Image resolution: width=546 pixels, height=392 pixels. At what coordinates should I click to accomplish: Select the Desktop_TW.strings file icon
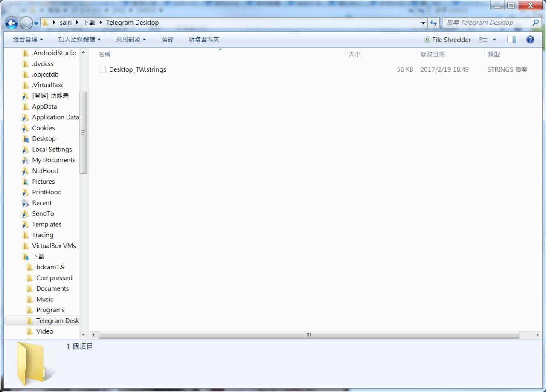tap(103, 69)
